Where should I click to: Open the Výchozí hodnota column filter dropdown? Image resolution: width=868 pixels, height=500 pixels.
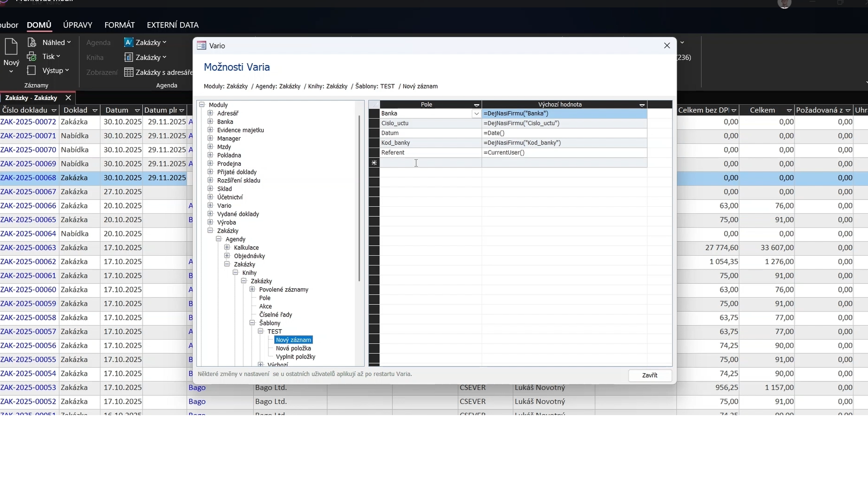[x=642, y=105]
